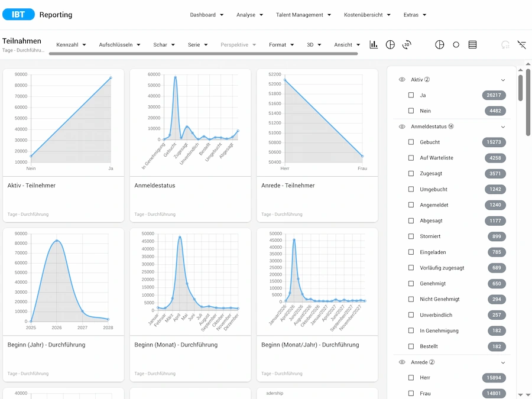Open the 3D dropdown
Image resolution: width=532 pixels, height=399 pixels.
314,44
